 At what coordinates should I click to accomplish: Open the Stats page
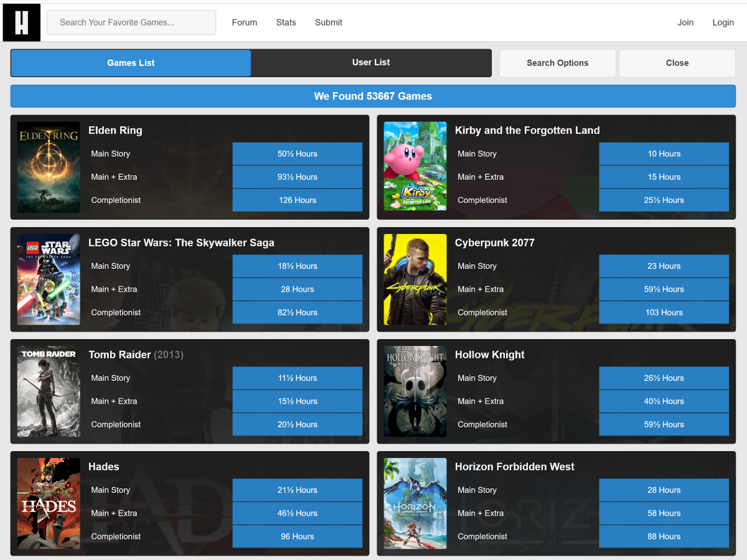(x=286, y=22)
